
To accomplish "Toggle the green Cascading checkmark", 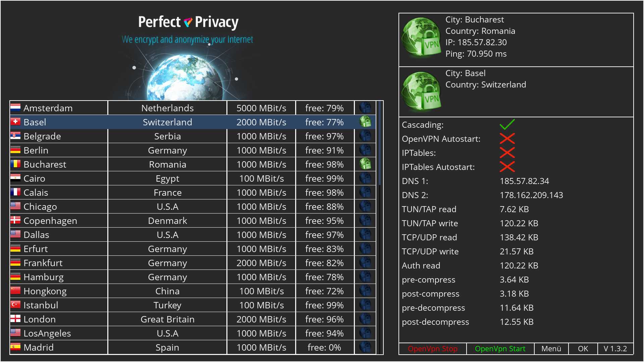I will 507,124.
